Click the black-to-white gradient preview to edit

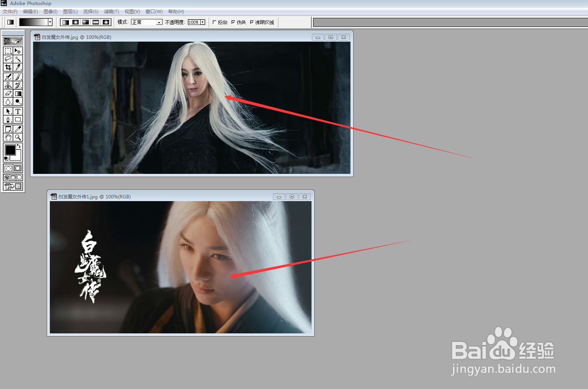(33, 22)
